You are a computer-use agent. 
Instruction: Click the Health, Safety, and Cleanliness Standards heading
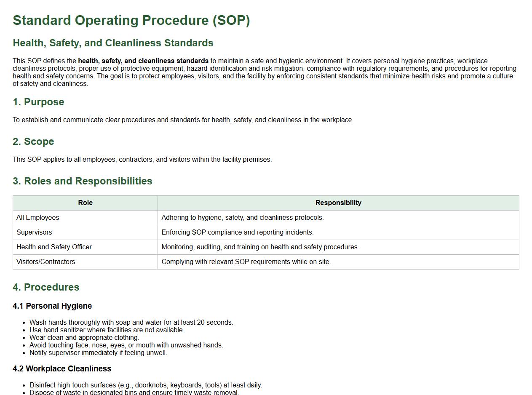(113, 43)
